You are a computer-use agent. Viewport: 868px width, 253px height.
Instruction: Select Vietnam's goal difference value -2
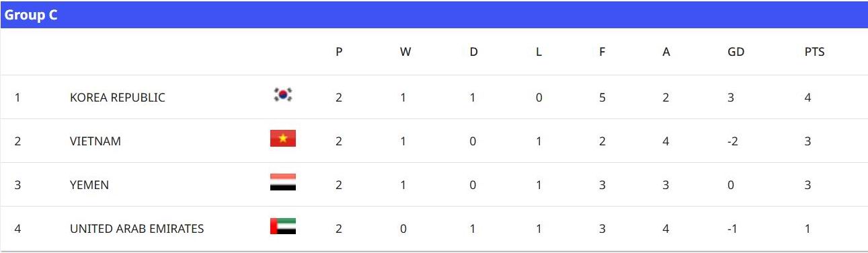[x=733, y=141]
